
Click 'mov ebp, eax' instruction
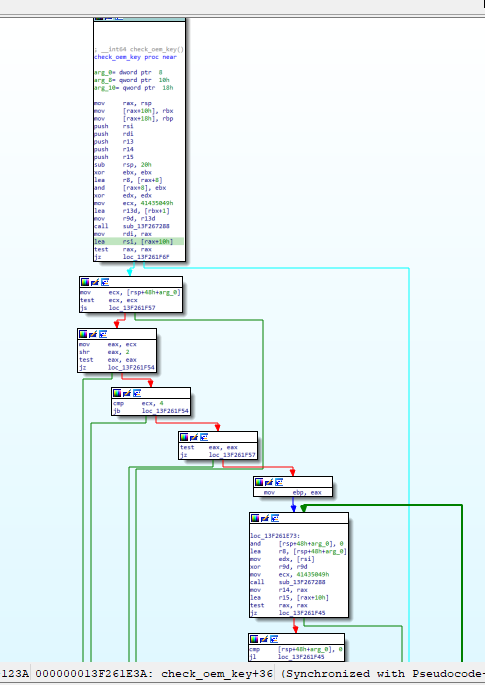(292, 492)
